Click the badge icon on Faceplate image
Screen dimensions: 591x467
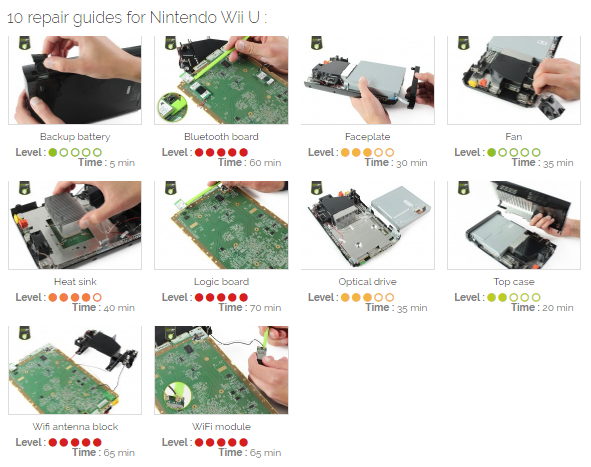(317, 43)
